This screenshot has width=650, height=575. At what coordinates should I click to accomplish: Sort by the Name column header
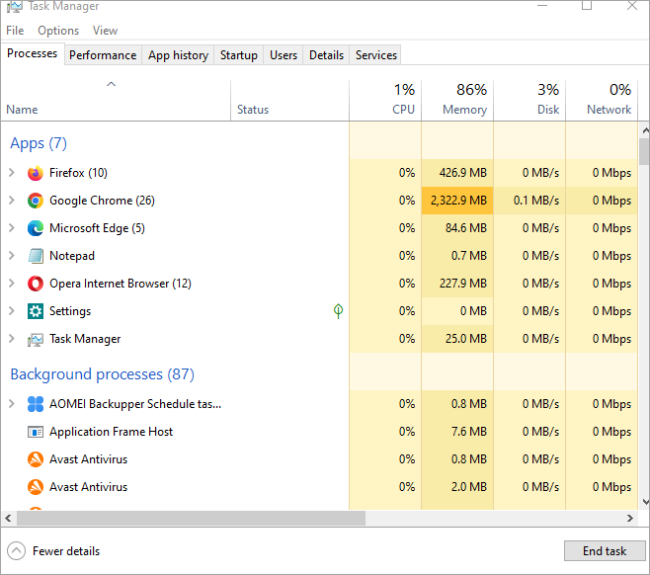pyautogui.click(x=22, y=109)
